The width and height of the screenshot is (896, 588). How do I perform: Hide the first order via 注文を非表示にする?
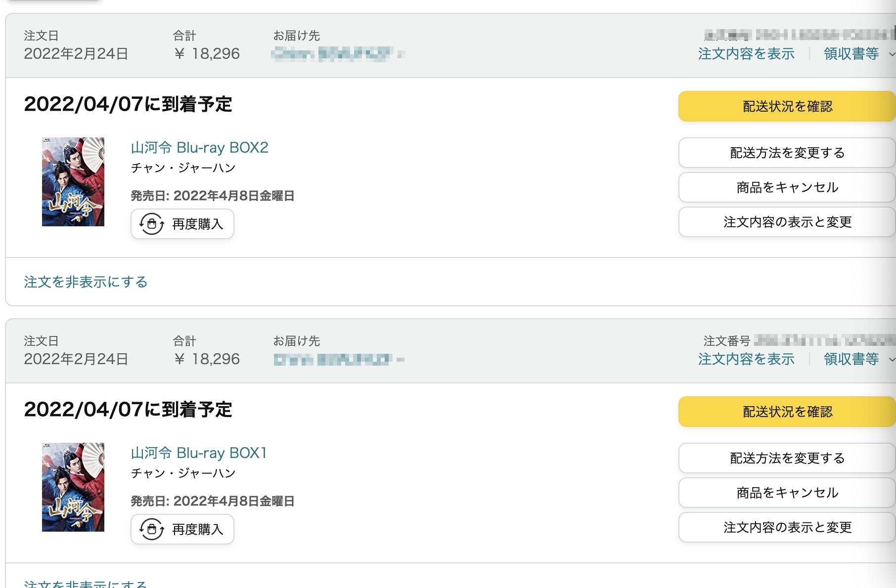coord(86,282)
